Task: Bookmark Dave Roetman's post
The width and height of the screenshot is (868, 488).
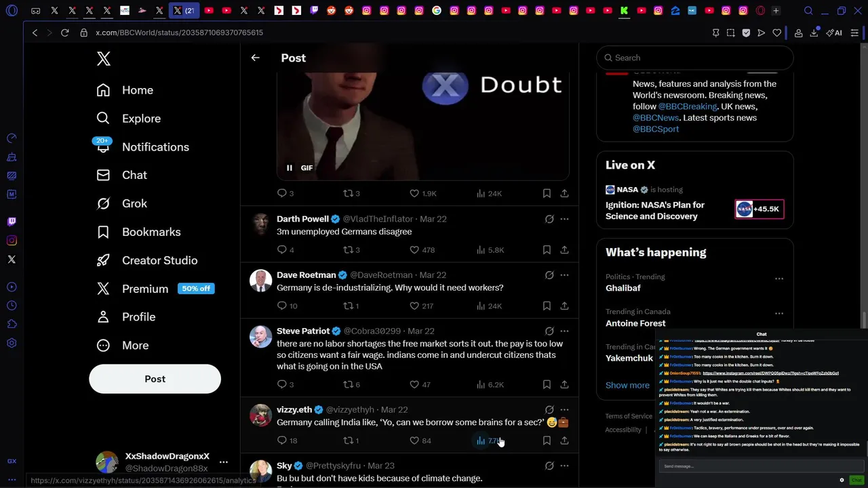Action: point(547,306)
